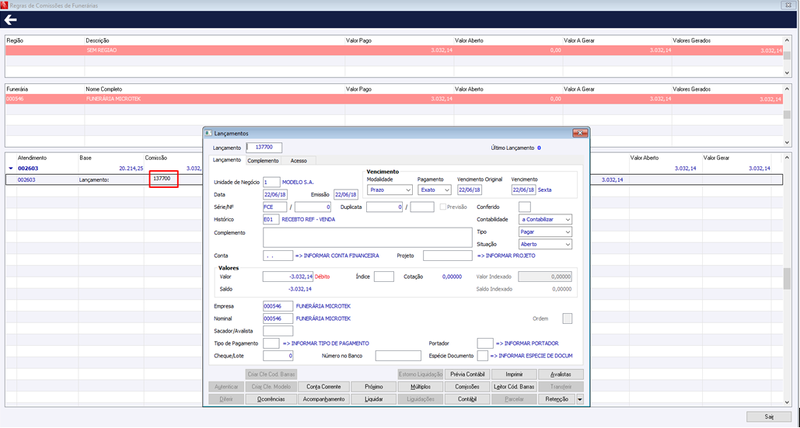Collapse the 002603 atendimento row triangle

11,168
